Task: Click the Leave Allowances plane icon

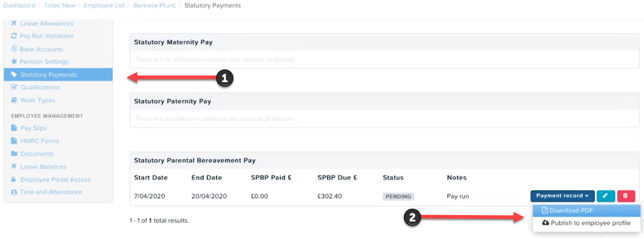Action: coord(14,23)
